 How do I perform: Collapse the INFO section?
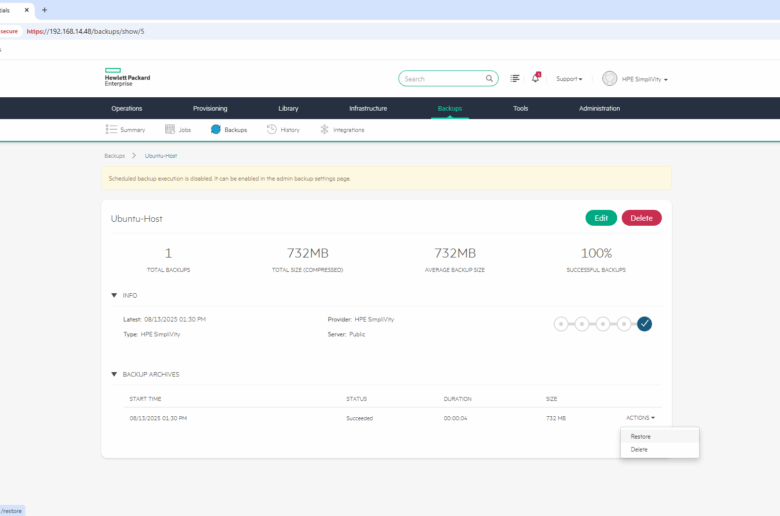(x=114, y=295)
